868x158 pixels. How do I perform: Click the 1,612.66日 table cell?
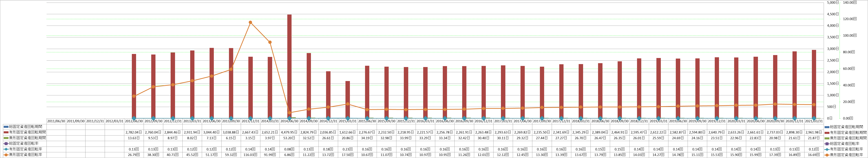coord(348,132)
